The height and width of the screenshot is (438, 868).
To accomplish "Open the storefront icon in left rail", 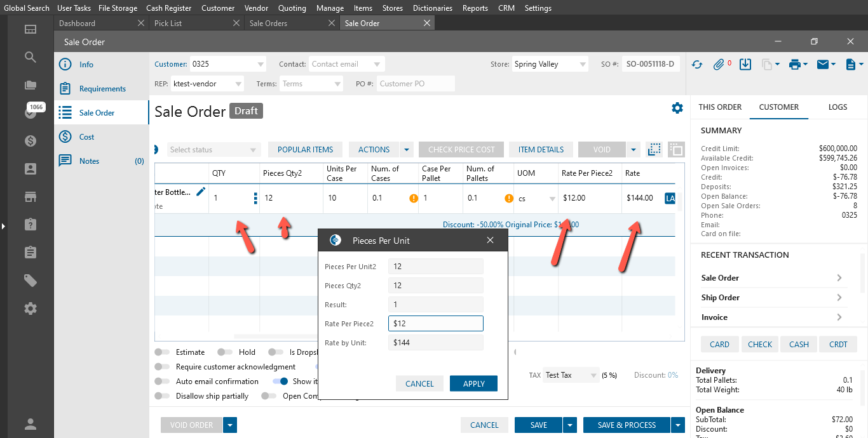I will click(x=30, y=197).
